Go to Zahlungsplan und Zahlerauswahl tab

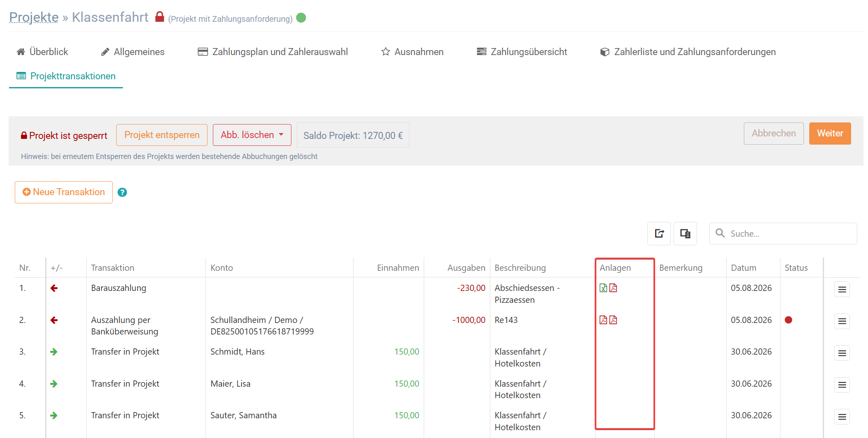pos(272,52)
